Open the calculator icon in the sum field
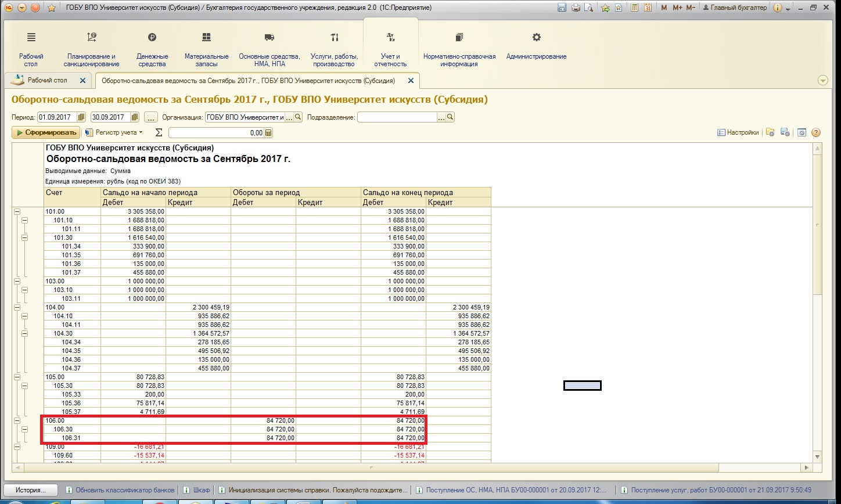The width and height of the screenshot is (841, 504). (x=268, y=133)
